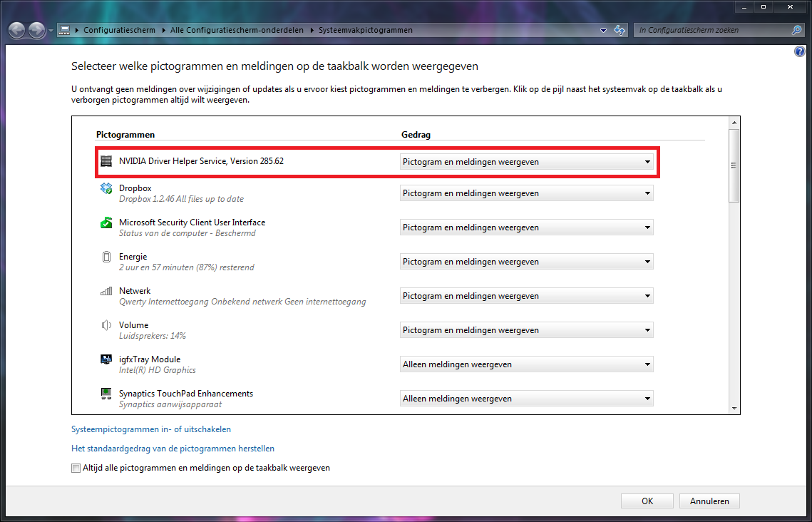Click the page heading 'Selecteer welke pictogrammen'
Screen dimensions: 812x522
(x=274, y=66)
